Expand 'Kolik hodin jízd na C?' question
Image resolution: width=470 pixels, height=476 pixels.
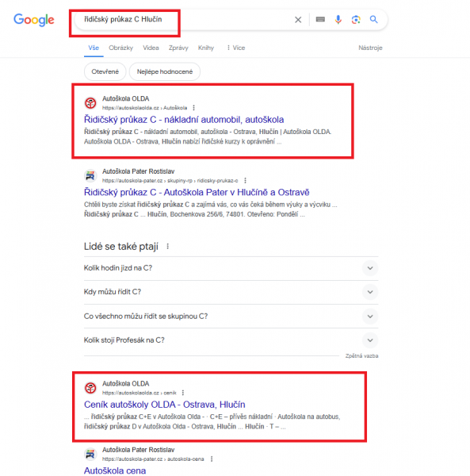[x=231, y=268]
